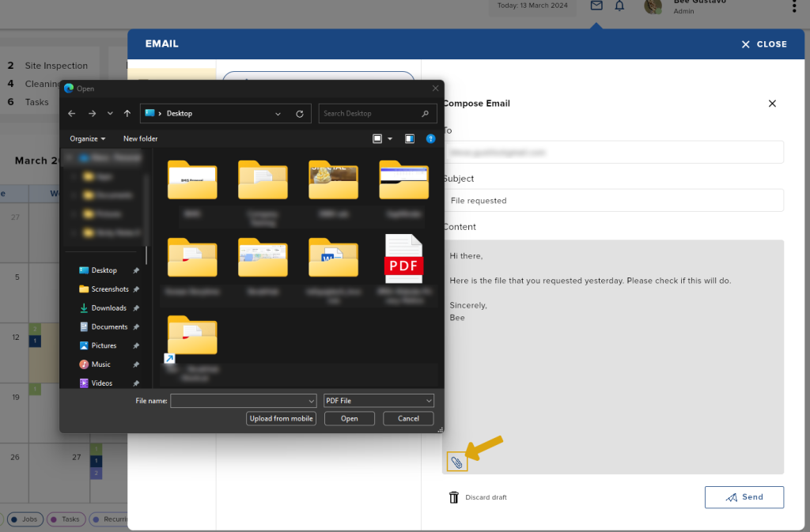Click the Tasks legend pill at bottom
810x532 pixels.
click(x=66, y=519)
